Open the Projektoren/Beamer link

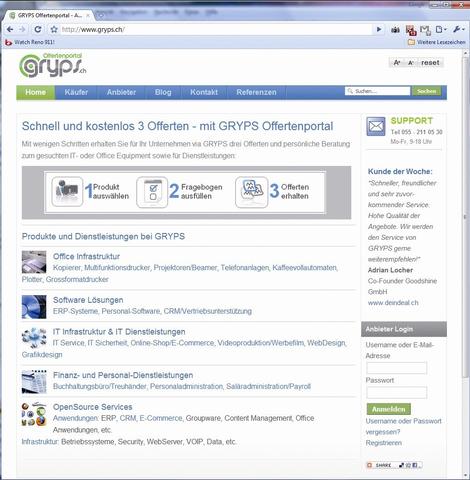coord(185,268)
